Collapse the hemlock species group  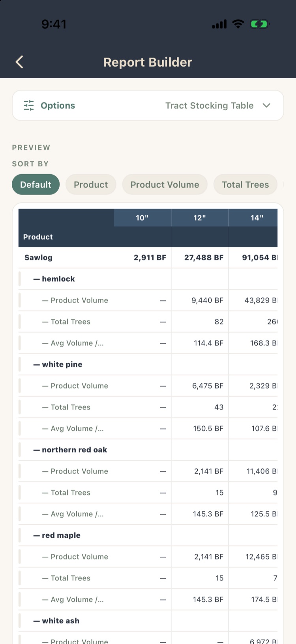[54, 279]
